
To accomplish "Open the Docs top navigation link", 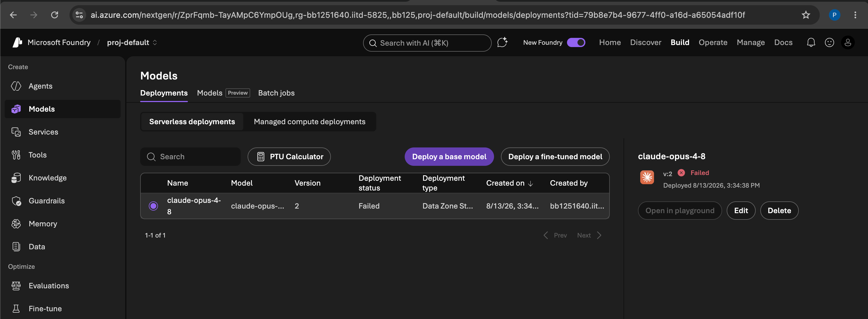I will [783, 42].
